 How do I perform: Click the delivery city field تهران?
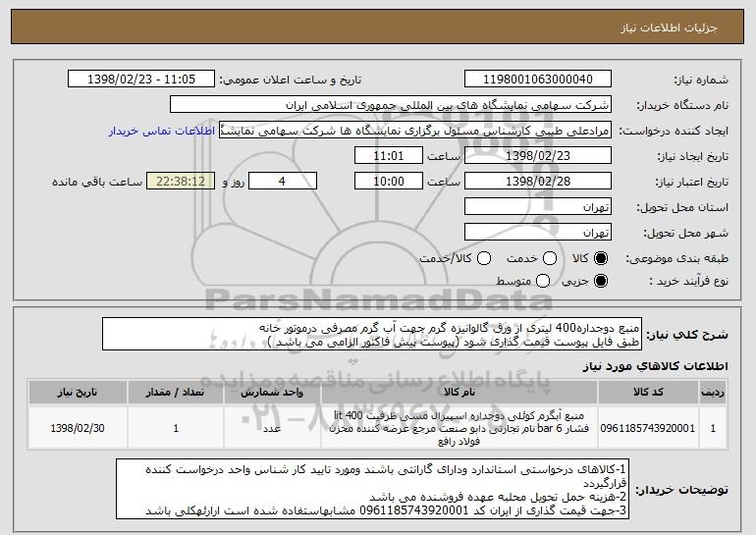538,233
